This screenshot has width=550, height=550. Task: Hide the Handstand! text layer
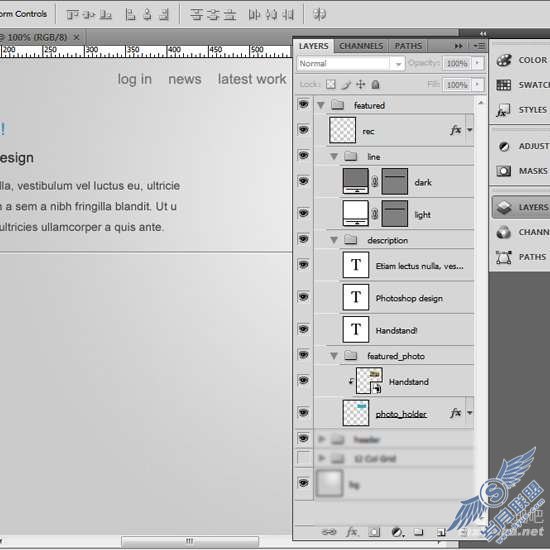(x=303, y=329)
